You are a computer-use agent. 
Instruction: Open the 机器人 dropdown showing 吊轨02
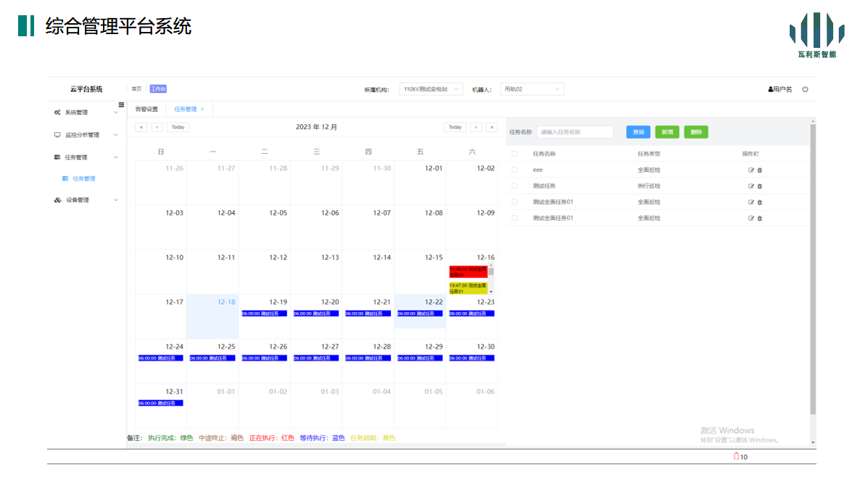click(x=532, y=89)
